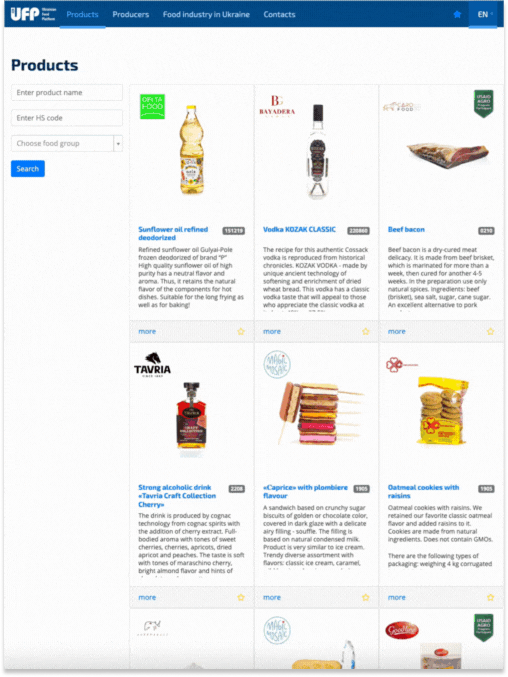Screen dimensions: 508x677
Task: Click the Bayadera brand logo
Action: (277, 105)
